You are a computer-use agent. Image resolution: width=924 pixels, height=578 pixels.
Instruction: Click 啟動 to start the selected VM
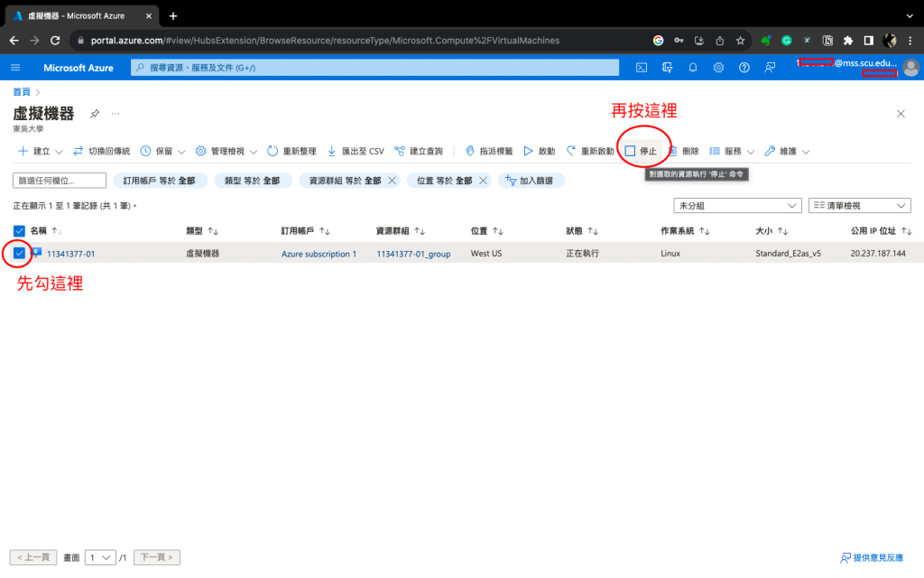pos(540,151)
